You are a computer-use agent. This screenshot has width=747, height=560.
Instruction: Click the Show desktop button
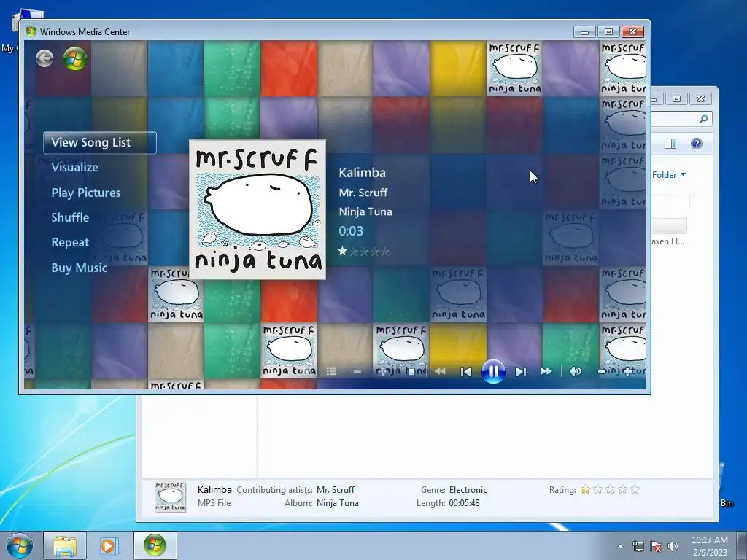[743, 545]
